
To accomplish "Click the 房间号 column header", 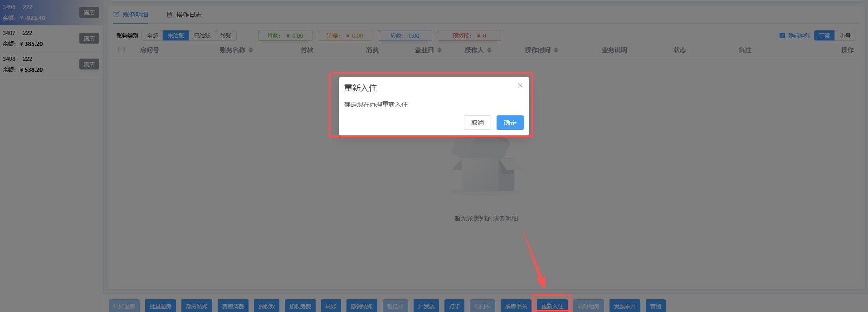I will click(150, 50).
